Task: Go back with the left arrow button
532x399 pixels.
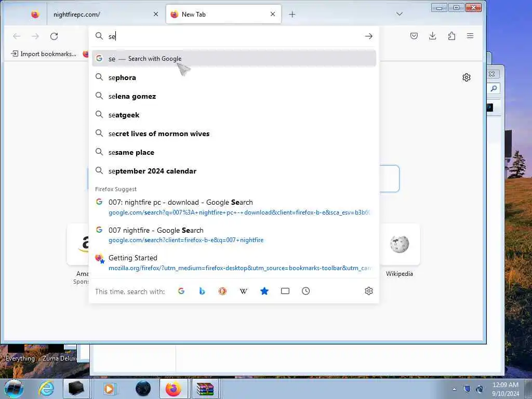Action: tap(17, 36)
